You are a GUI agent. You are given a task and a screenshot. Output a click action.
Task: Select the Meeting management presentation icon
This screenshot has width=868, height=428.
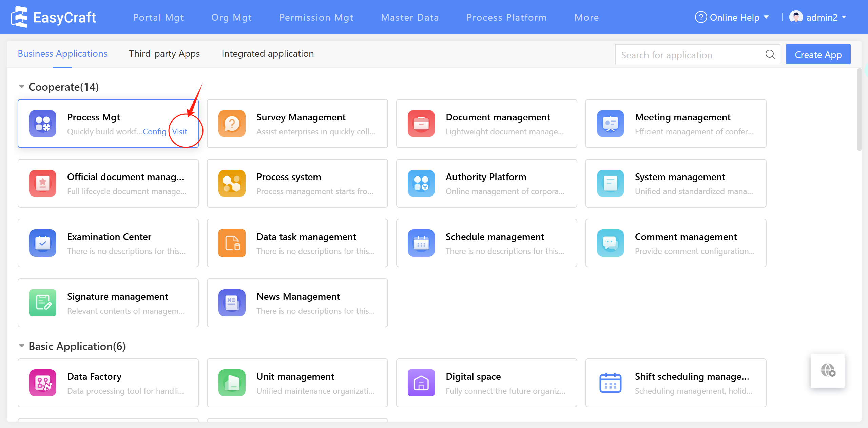(611, 124)
